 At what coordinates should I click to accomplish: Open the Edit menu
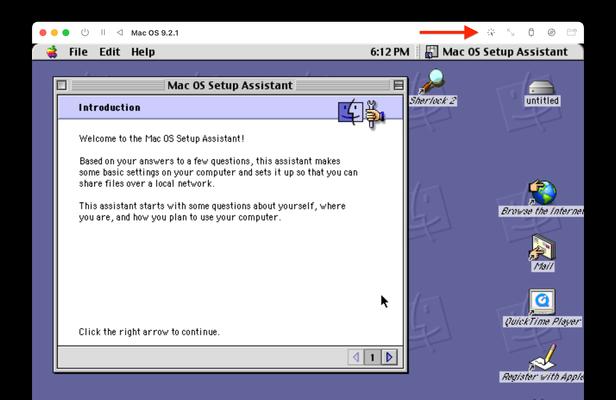click(110, 52)
